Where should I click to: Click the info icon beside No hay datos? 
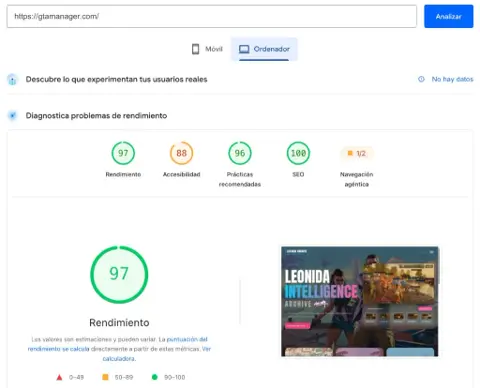point(421,79)
